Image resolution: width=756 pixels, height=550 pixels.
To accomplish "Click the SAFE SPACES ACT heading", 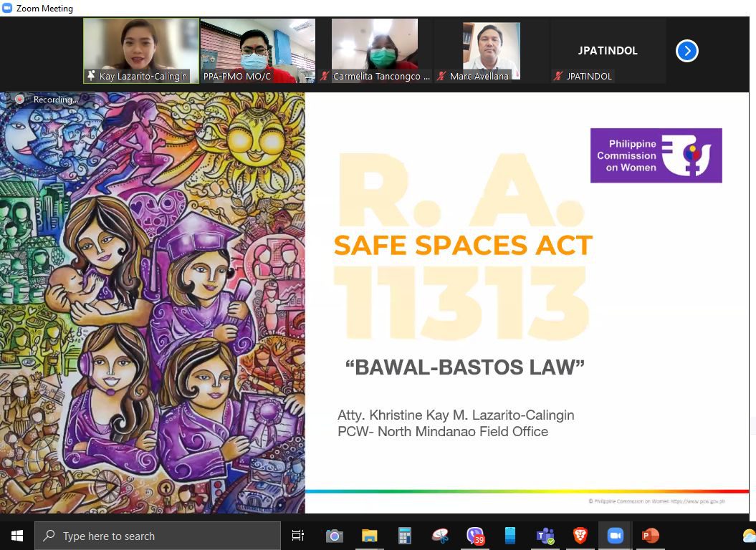I will coord(463,245).
